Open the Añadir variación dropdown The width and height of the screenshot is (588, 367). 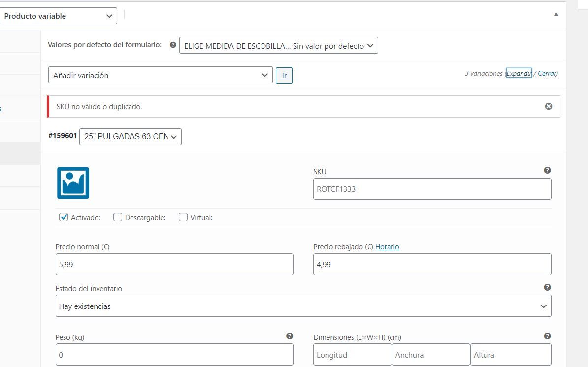click(161, 75)
